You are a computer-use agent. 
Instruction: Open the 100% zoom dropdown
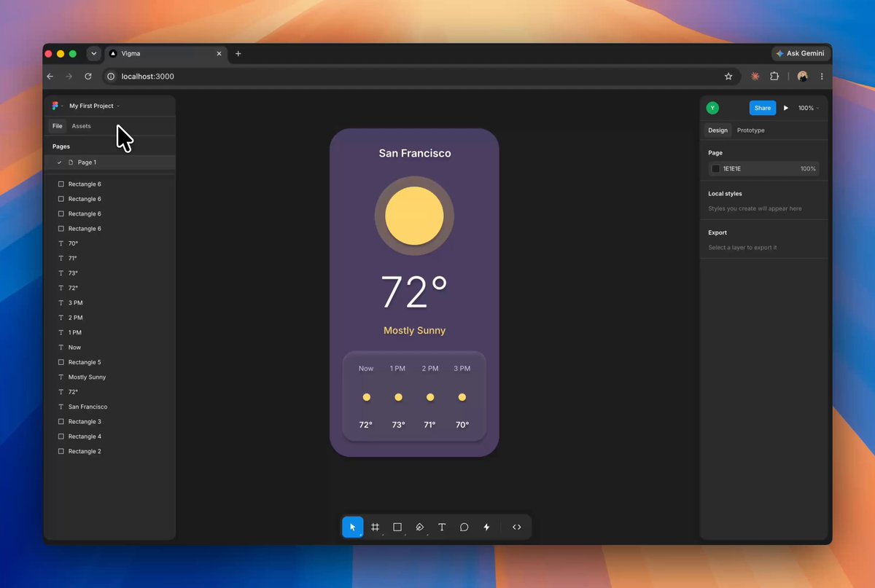pos(808,108)
